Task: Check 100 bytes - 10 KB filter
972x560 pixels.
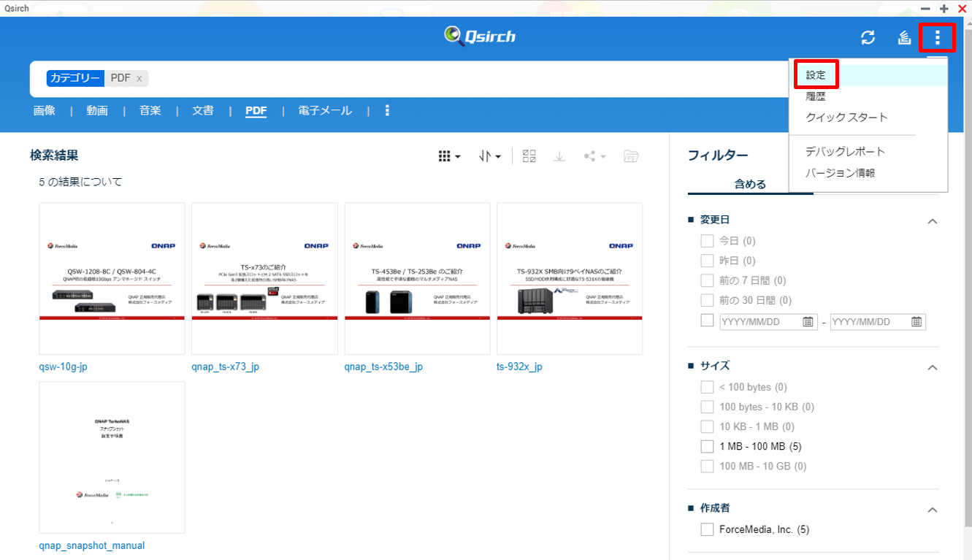Action: point(707,407)
